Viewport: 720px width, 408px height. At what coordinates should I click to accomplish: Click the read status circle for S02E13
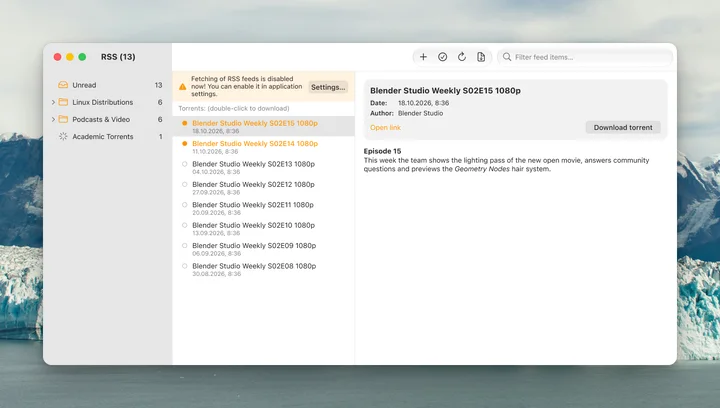185,164
